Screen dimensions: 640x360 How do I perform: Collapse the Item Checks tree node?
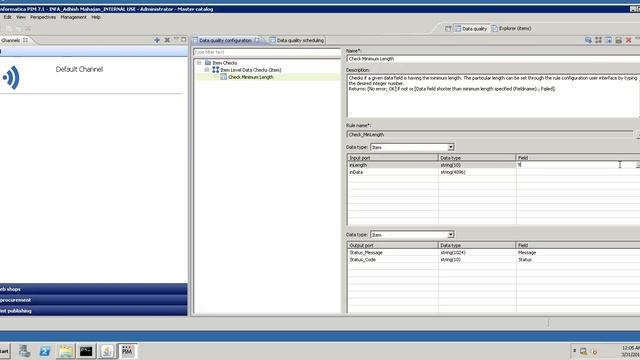click(199, 63)
